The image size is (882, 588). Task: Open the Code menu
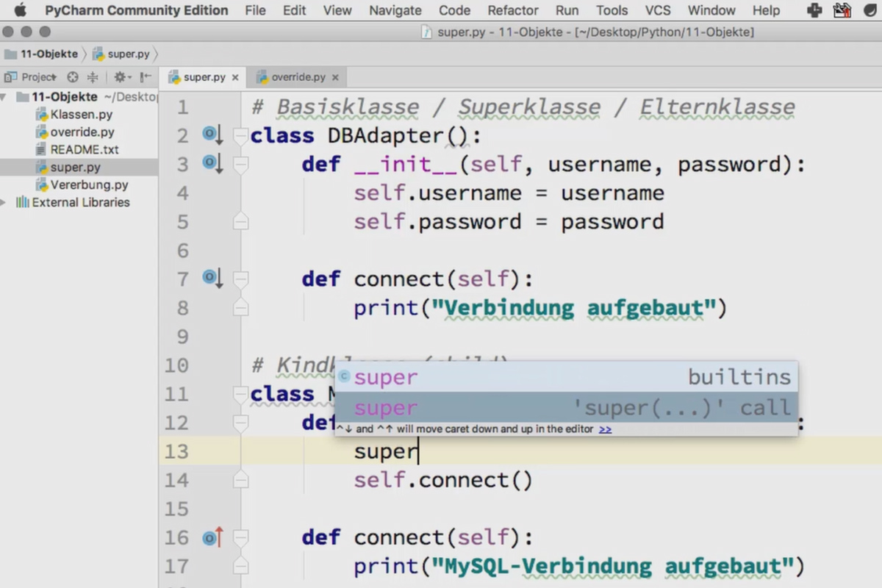click(x=454, y=10)
